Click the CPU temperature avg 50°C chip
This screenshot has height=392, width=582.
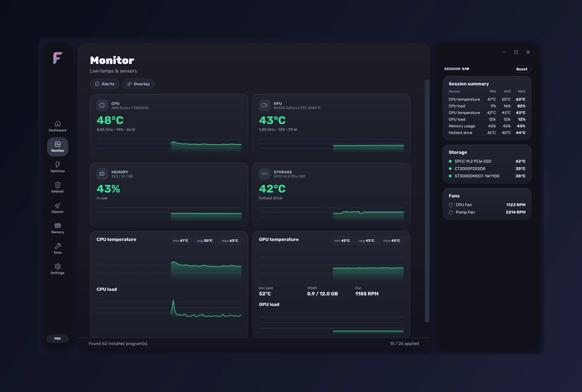pyautogui.click(x=205, y=241)
